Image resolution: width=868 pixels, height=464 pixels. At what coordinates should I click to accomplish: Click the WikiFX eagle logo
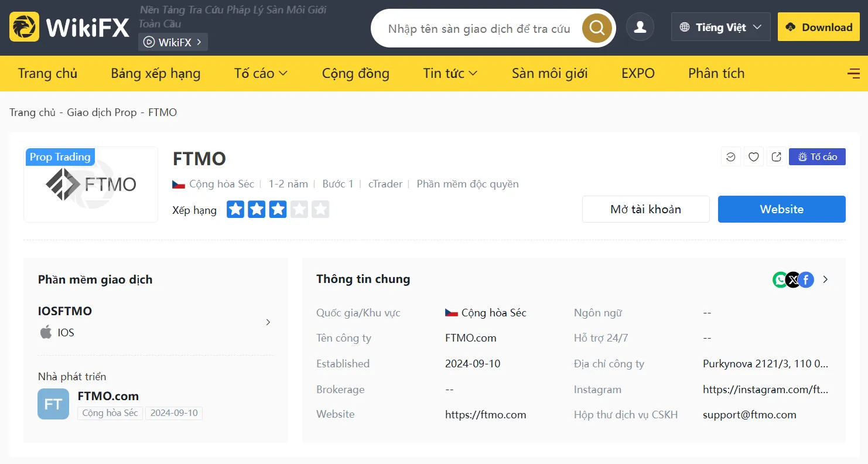pyautogui.click(x=25, y=27)
